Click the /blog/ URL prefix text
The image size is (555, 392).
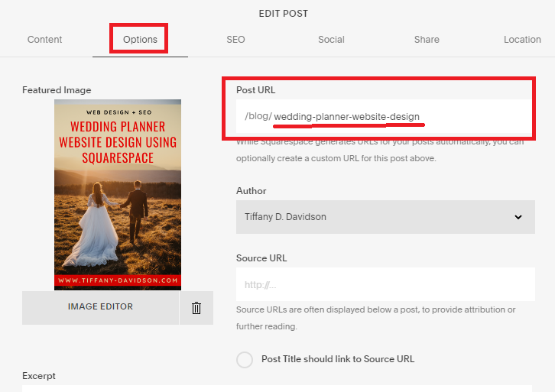258,116
